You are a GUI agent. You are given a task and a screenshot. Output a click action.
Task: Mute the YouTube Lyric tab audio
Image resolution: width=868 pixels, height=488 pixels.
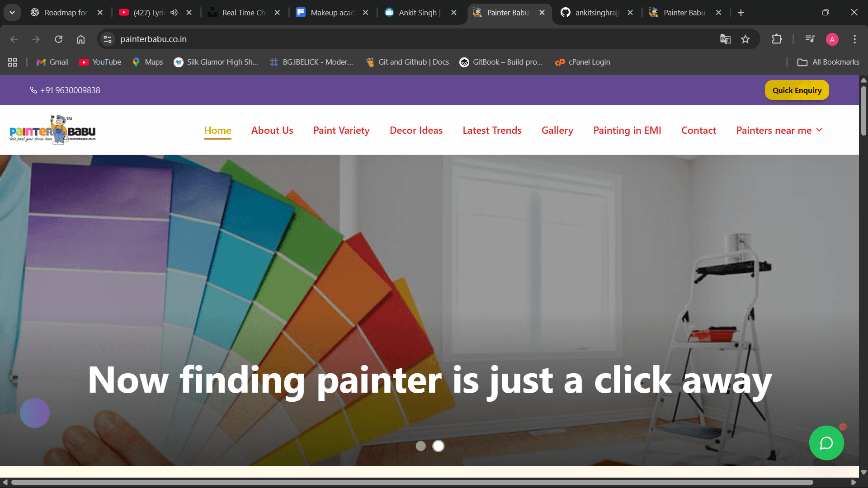(174, 13)
